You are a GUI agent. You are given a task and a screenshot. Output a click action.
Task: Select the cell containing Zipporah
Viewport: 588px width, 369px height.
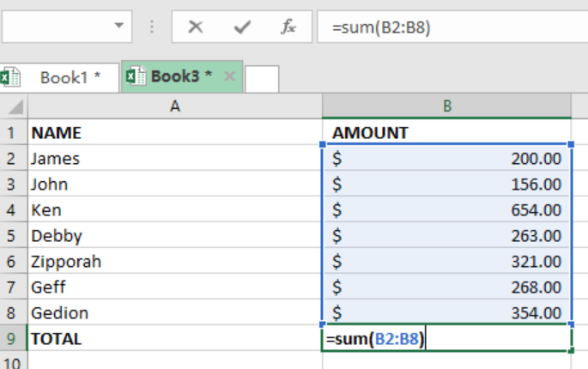coord(175,262)
